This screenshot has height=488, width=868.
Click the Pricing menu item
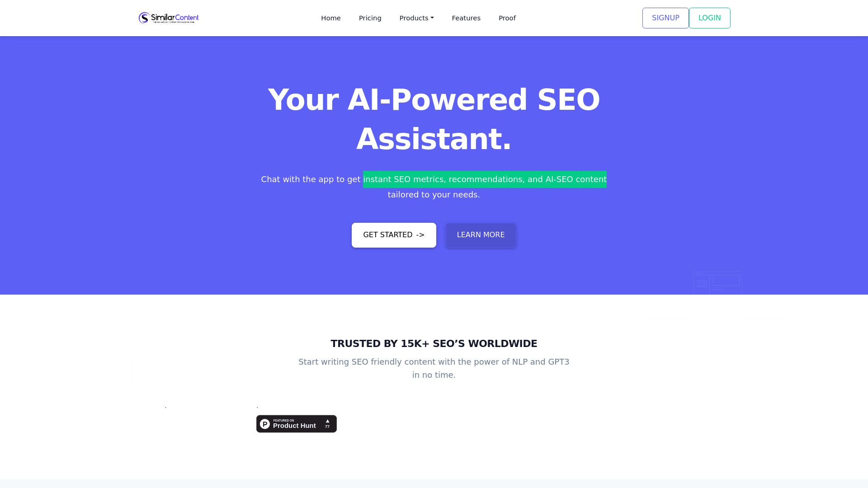click(370, 18)
